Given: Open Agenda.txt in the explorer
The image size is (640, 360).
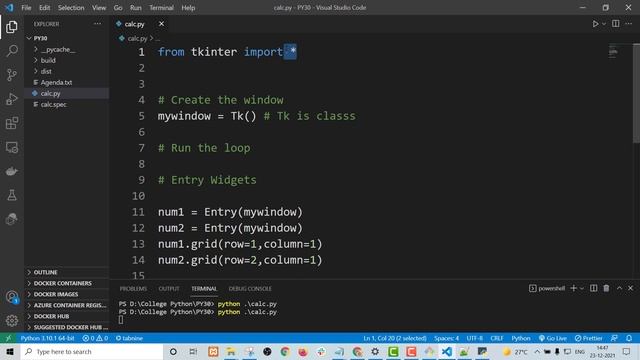Looking at the screenshot, I should pyautogui.click(x=67, y=82).
